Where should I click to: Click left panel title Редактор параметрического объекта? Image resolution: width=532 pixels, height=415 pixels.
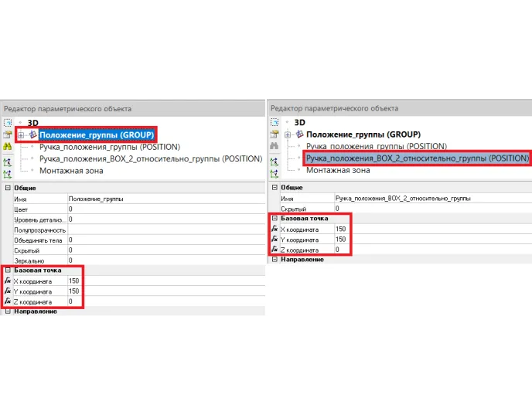[67, 109]
